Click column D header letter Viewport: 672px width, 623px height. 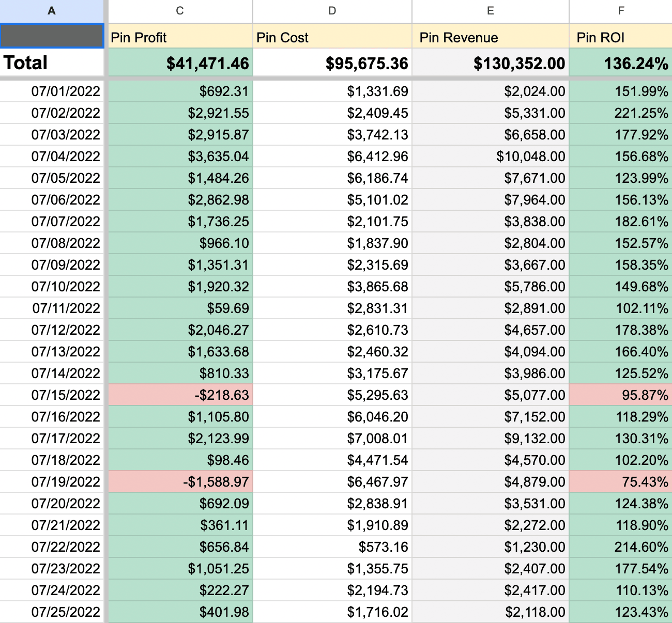click(x=332, y=11)
